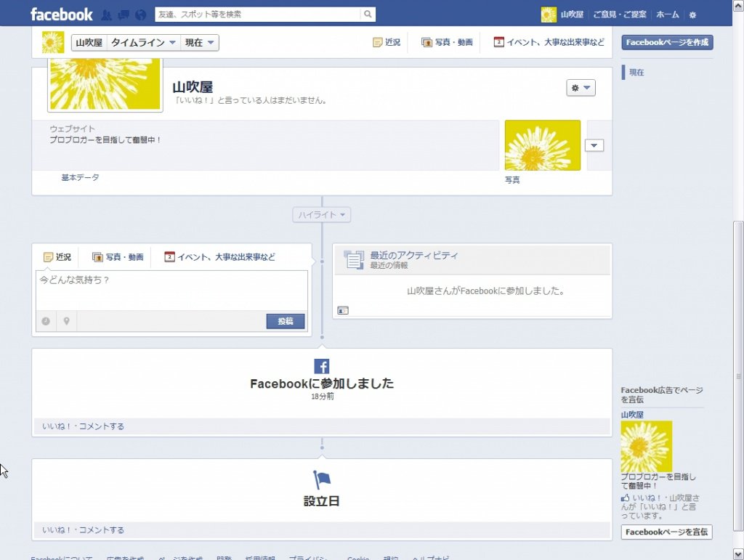
Task: Click the large profile picture
Action: [105, 84]
